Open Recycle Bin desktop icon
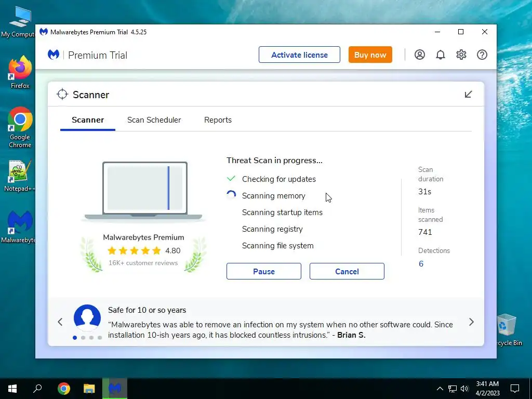This screenshot has width=532, height=399. point(508,330)
